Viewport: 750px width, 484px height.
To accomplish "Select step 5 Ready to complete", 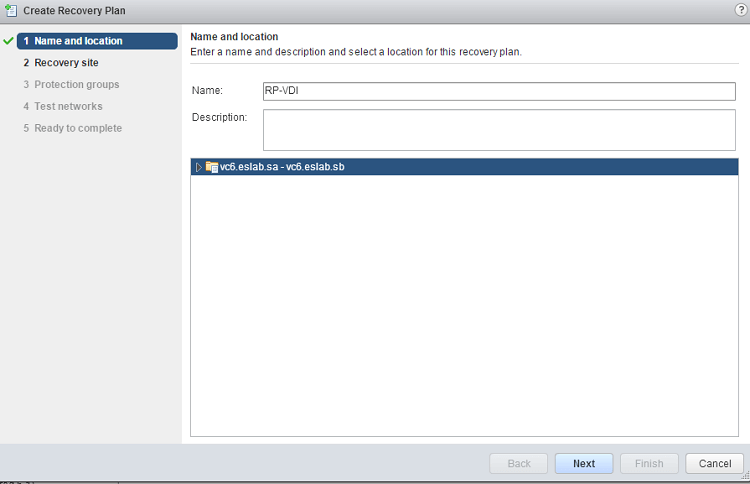I will click(x=78, y=129).
